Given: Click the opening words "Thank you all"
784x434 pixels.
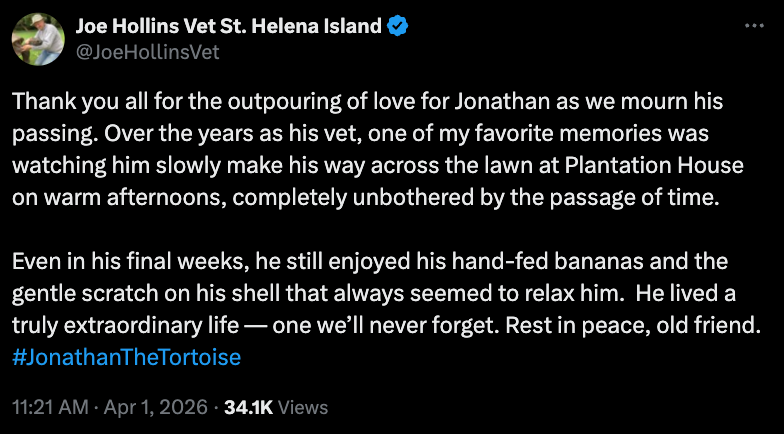Looking at the screenshot, I should point(72,103).
